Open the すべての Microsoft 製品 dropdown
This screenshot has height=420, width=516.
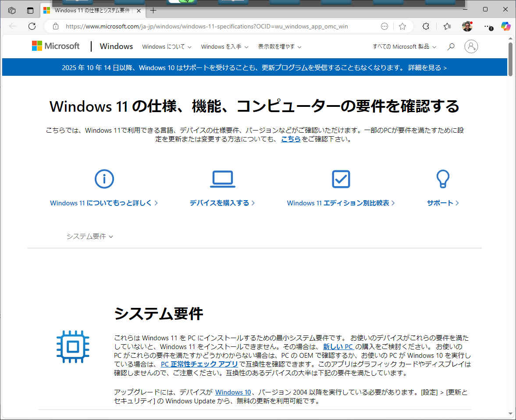[404, 46]
